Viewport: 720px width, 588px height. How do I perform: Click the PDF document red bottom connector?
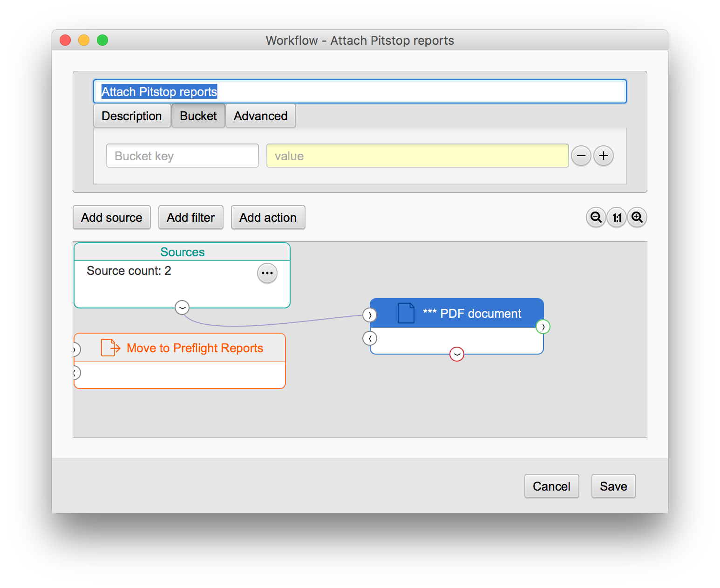pyautogui.click(x=457, y=354)
